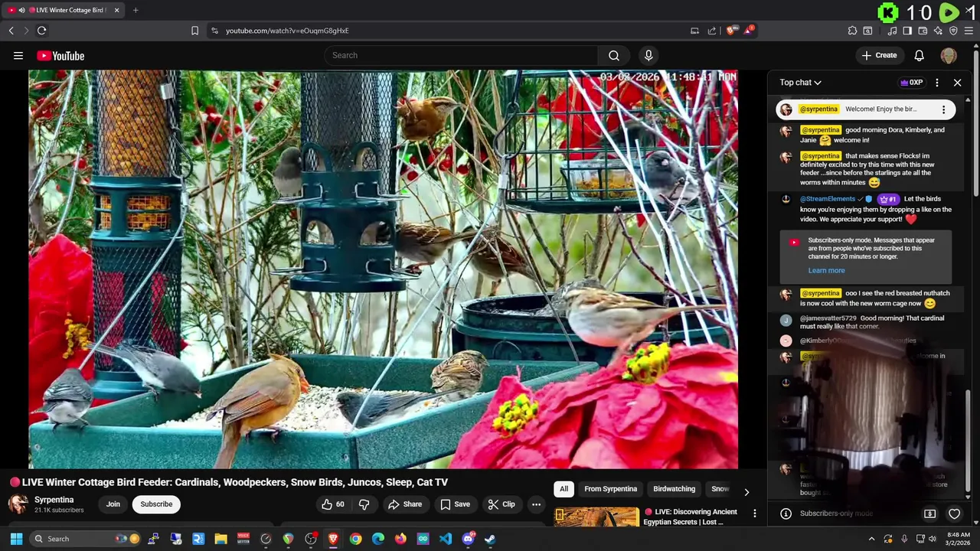Image resolution: width=980 pixels, height=551 pixels.
Task: Focus the YouTube search field
Action: pos(461,55)
